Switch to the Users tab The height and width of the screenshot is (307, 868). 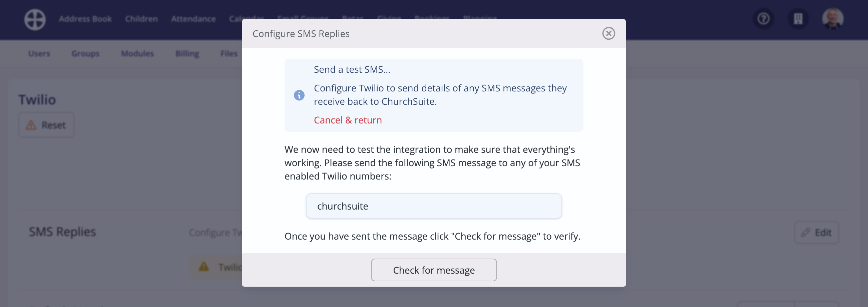(39, 54)
